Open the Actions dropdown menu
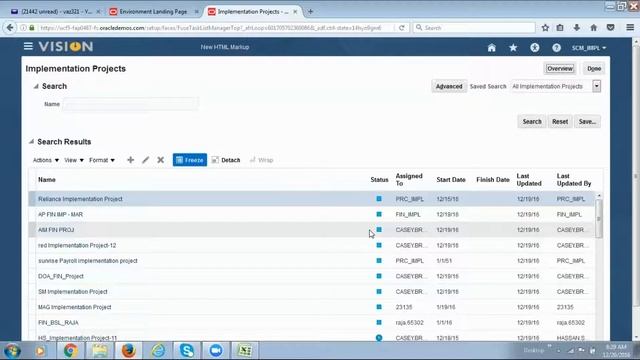Viewport: 640px width, 360px height. click(46, 160)
